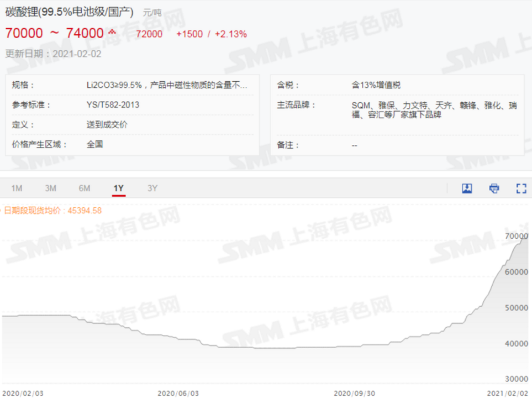This screenshot has height=404, width=532.
Task: Click the definition value 送到成交价
Action: 107,124
